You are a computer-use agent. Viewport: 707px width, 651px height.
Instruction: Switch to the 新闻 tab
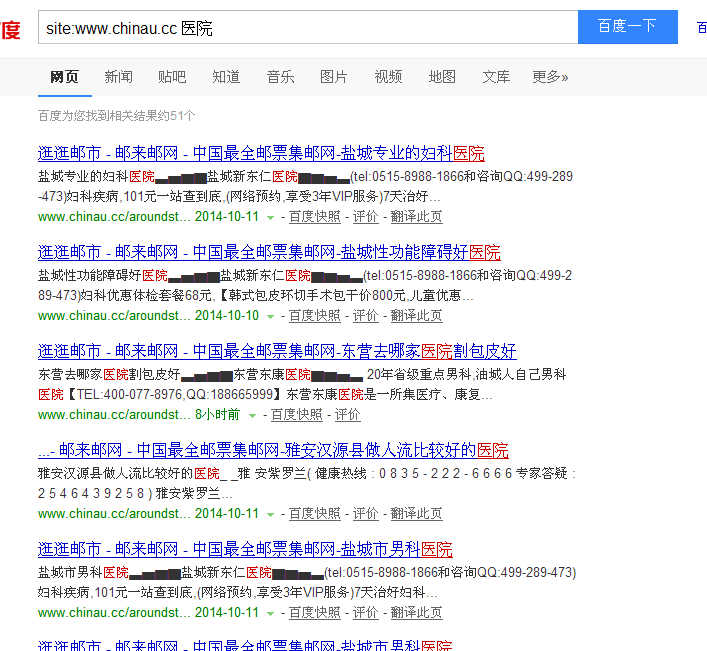(119, 77)
